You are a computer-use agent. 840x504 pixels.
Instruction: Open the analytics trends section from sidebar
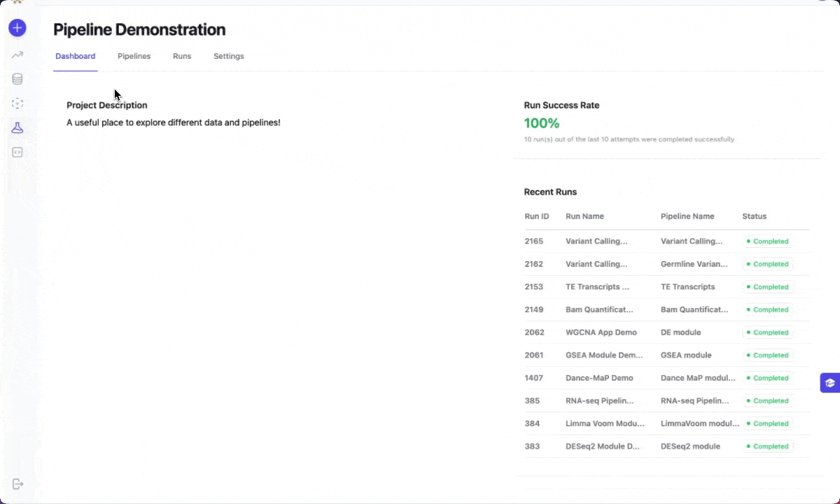17,54
